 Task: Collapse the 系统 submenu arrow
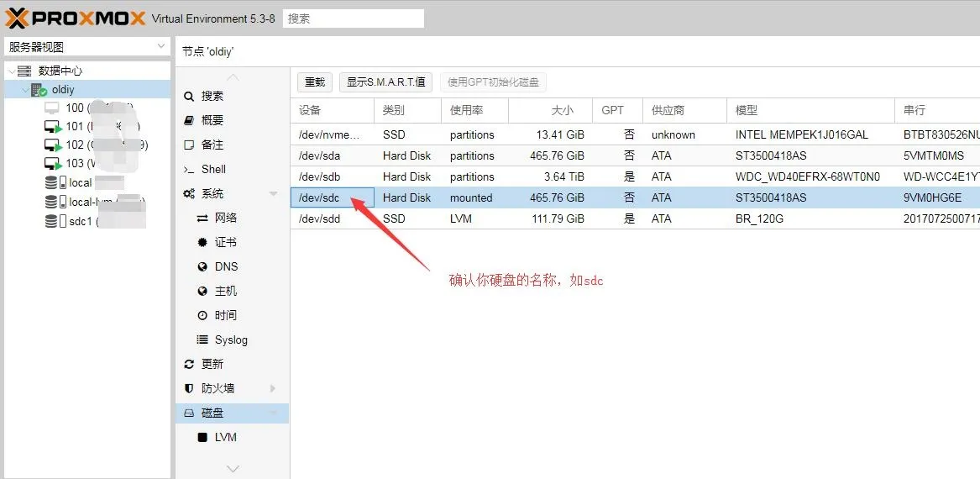point(273,194)
